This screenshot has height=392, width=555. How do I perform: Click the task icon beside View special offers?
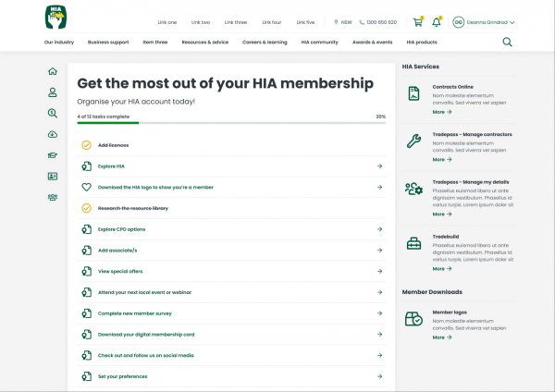86,272
